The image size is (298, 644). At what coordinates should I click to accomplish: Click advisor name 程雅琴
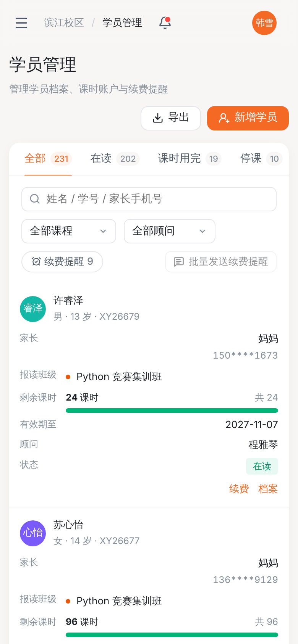[x=263, y=444]
